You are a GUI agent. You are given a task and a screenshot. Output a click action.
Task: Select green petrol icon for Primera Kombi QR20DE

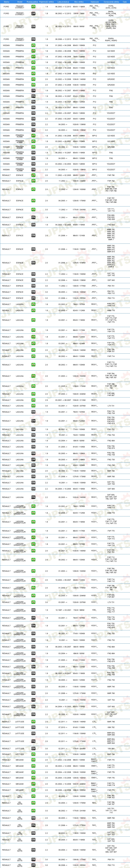pos(33,147)
